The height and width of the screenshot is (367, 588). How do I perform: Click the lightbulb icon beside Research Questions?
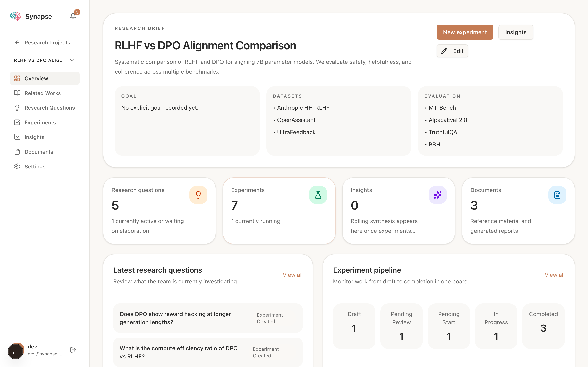pos(17,107)
